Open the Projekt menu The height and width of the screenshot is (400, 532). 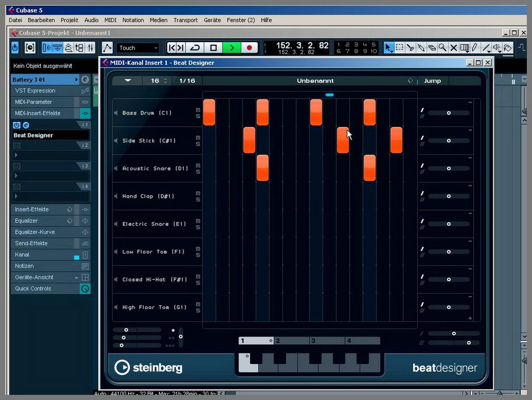pos(69,20)
